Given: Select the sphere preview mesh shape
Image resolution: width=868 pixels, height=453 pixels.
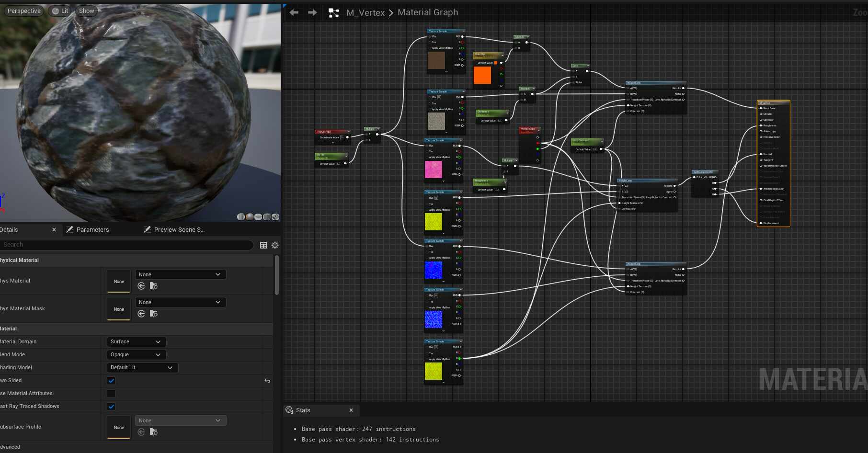Looking at the screenshot, I should click(x=250, y=217).
